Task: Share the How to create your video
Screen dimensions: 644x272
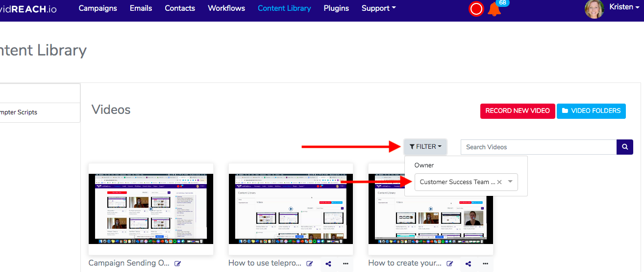Action: [x=468, y=264]
